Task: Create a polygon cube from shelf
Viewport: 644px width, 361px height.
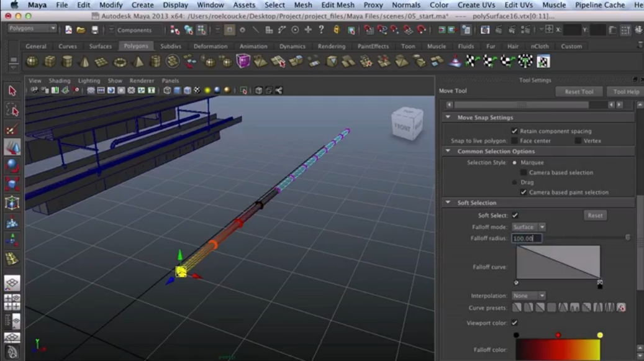Action: [50, 62]
